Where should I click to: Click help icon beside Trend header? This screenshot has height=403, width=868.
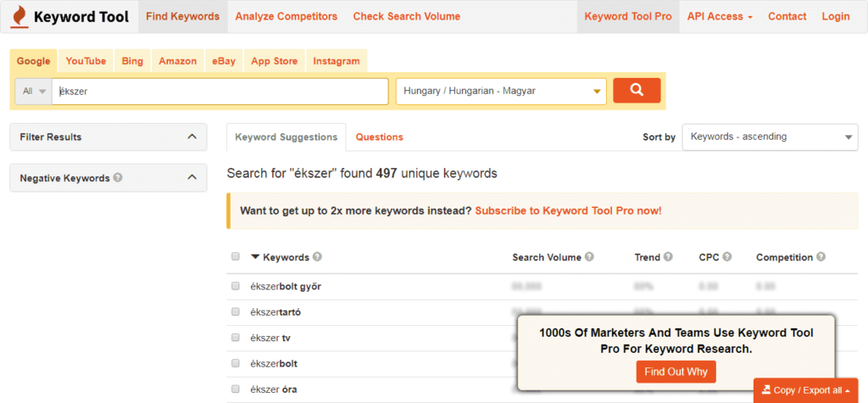(x=668, y=257)
